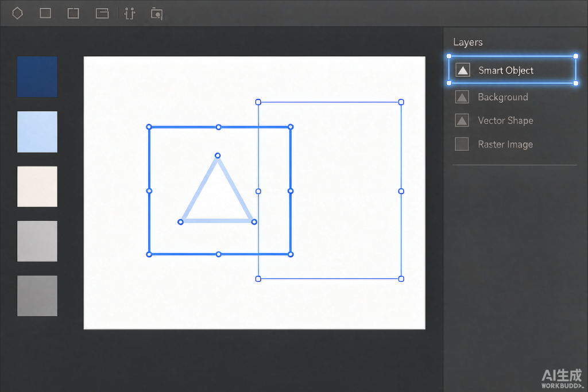Pick the dark navy blue swatch

[x=37, y=77]
